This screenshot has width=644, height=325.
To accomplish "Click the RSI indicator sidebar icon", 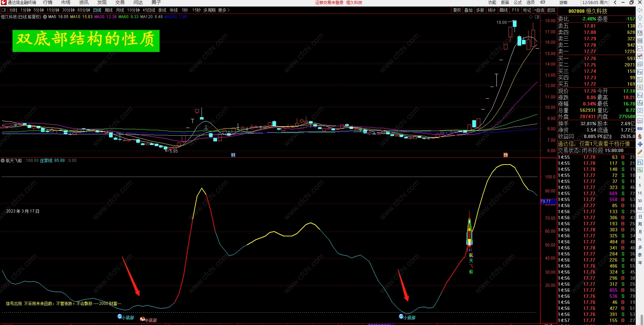I will [x=640, y=129].
